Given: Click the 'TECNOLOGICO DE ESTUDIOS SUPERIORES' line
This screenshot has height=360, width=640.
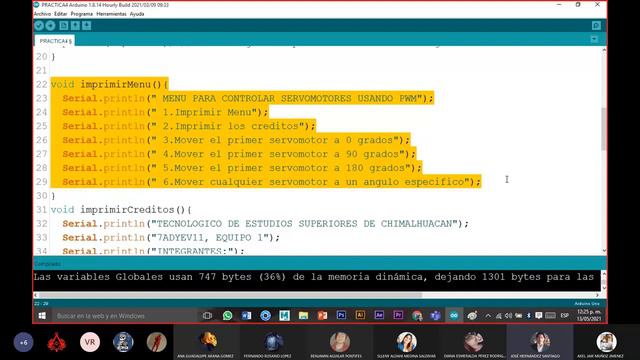Looking at the screenshot, I should click(x=266, y=224).
